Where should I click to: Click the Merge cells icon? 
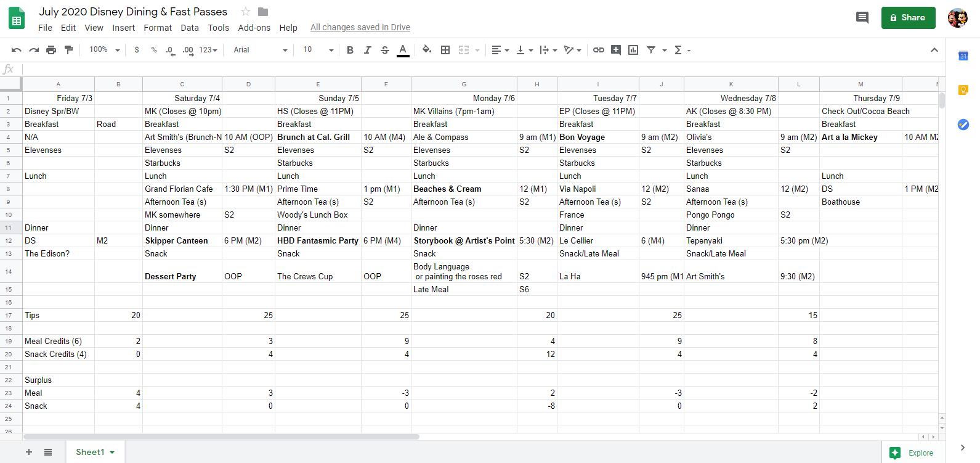tap(464, 50)
